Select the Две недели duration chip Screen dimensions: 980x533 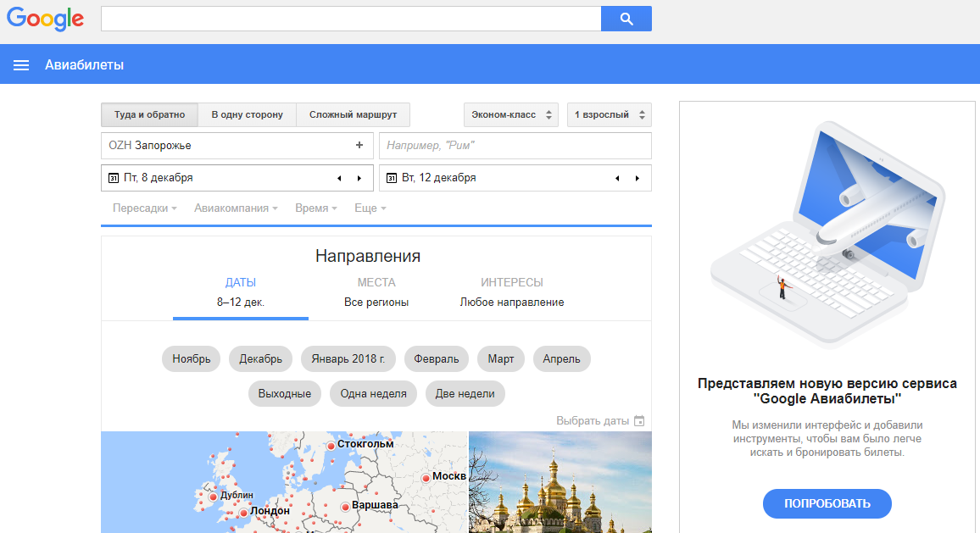[465, 394]
